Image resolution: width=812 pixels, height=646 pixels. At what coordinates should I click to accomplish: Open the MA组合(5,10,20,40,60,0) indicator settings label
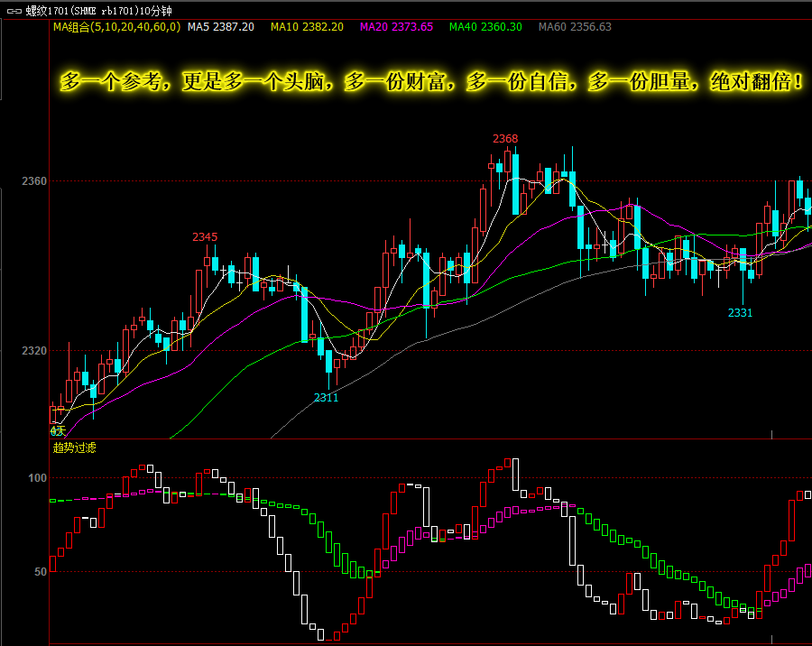coord(117,27)
